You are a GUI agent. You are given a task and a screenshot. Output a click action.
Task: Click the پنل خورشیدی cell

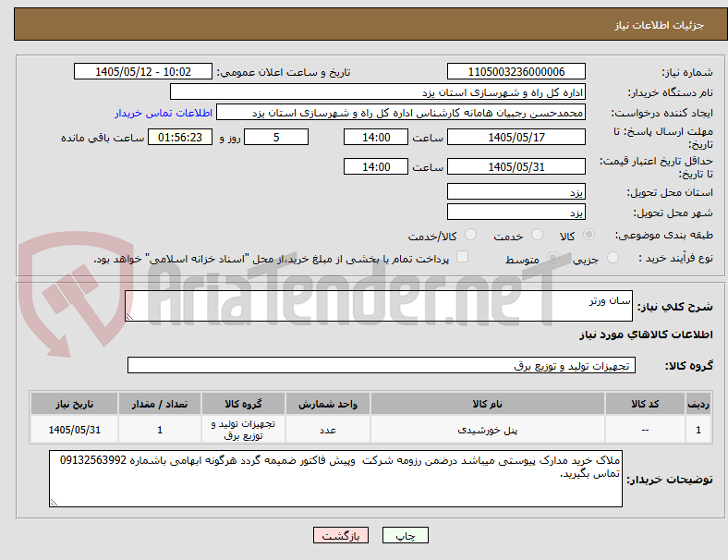pyautogui.click(x=488, y=430)
